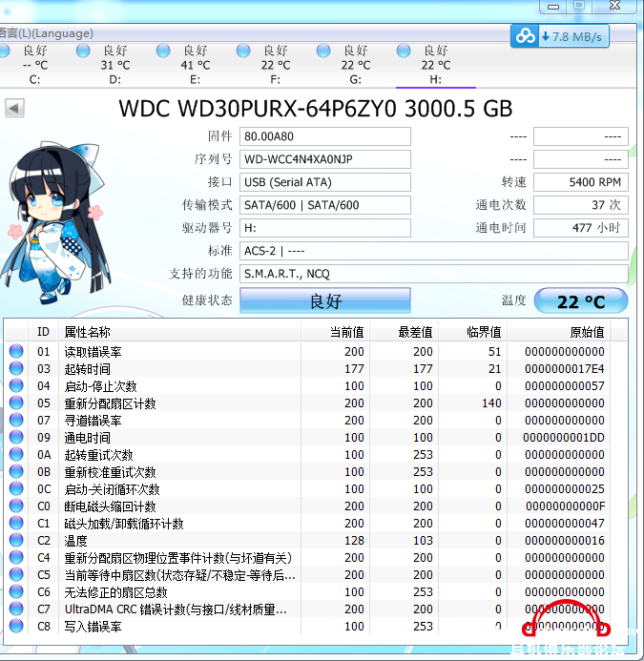Click the standard field ACS-2

(x=434, y=251)
